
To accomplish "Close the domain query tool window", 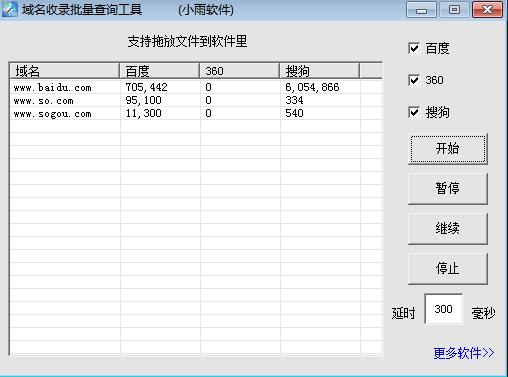I will click(487, 10).
